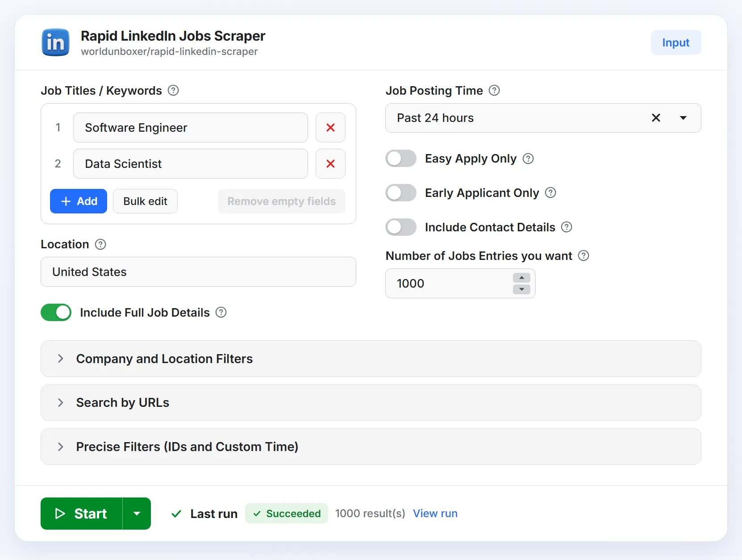The image size is (742, 560).
Task: Click the United States location field
Action: click(198, 272)
